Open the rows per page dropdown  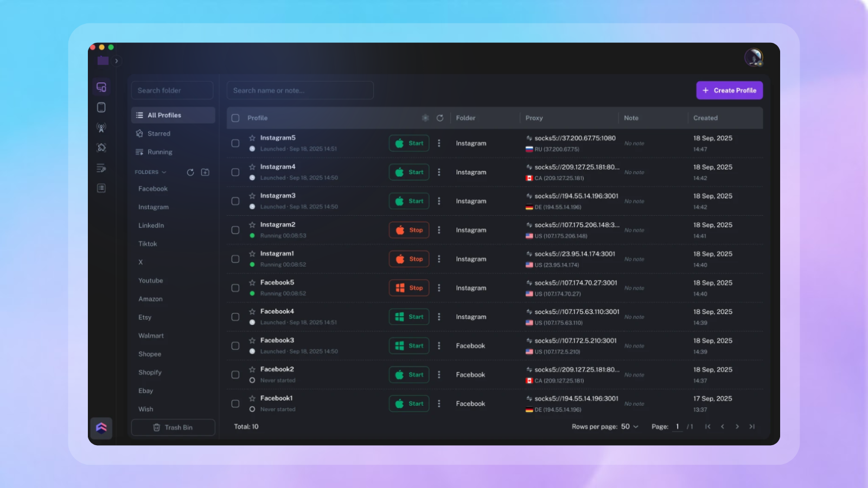(629, 427)
